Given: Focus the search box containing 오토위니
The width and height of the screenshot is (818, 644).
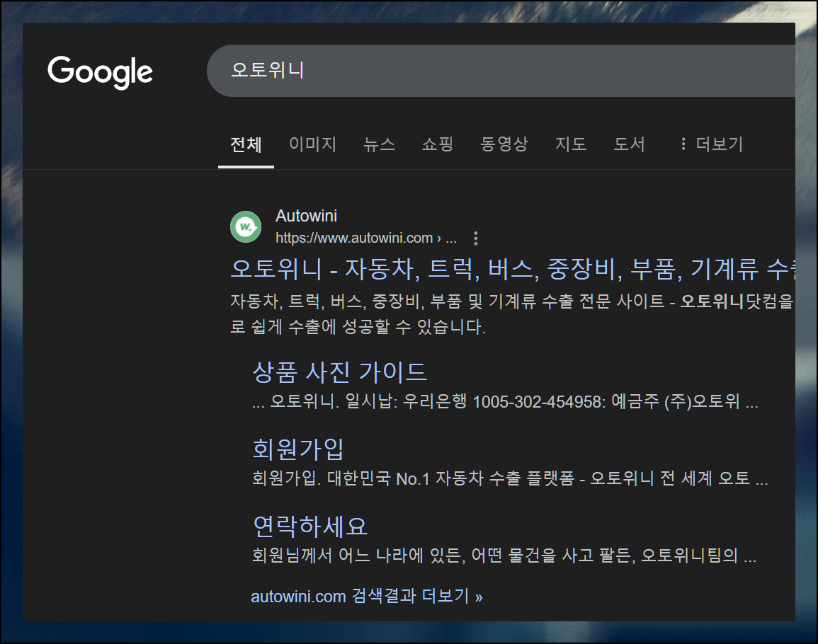Looking at the screenshot, I should (x=501, y=70).
